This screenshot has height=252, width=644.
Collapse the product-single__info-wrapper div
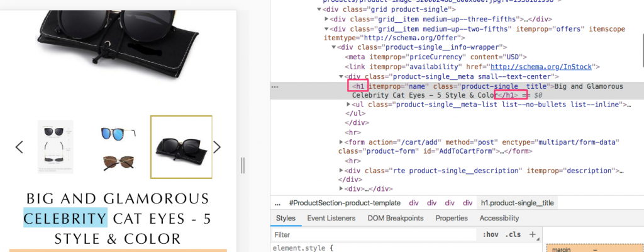tap(335, 47)
